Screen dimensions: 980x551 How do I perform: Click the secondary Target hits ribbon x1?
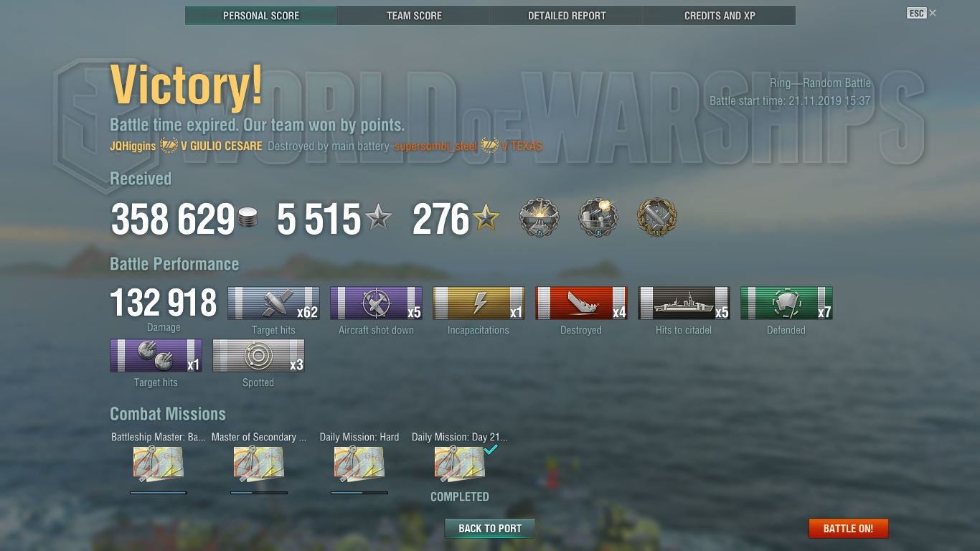tap(156, 356)
